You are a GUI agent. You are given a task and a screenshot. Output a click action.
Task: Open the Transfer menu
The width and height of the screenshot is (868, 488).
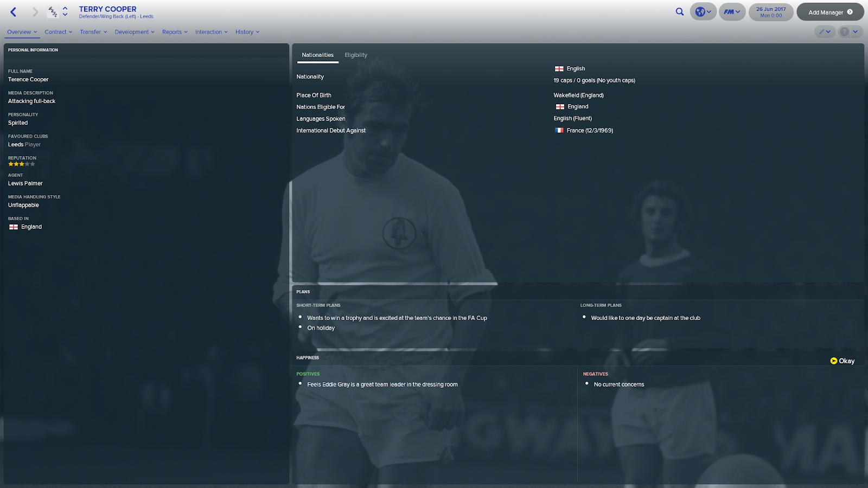point(93,32)
